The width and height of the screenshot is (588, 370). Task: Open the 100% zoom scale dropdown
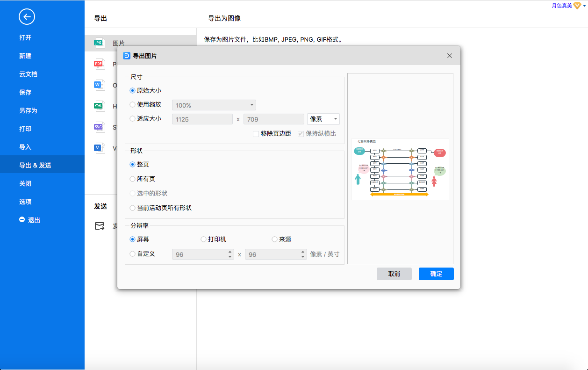click(x=214, y=105)
